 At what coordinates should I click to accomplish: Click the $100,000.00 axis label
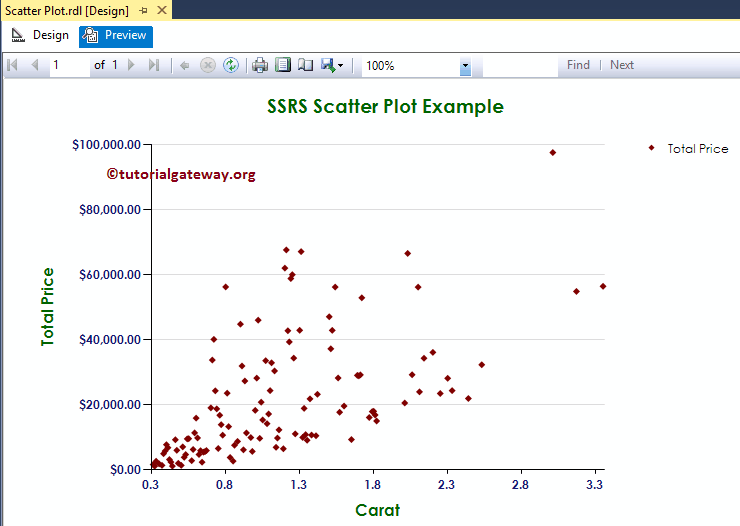[106, 144]
